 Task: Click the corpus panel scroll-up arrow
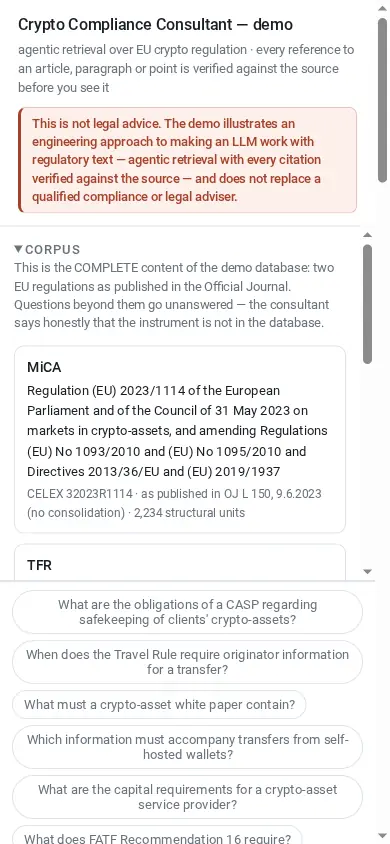(x=368, y=235)
